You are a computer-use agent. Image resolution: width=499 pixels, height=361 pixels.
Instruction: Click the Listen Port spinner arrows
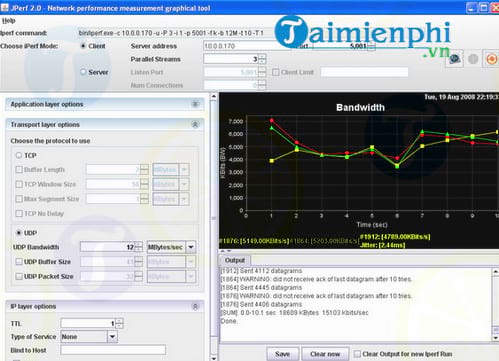click(262, 72)
